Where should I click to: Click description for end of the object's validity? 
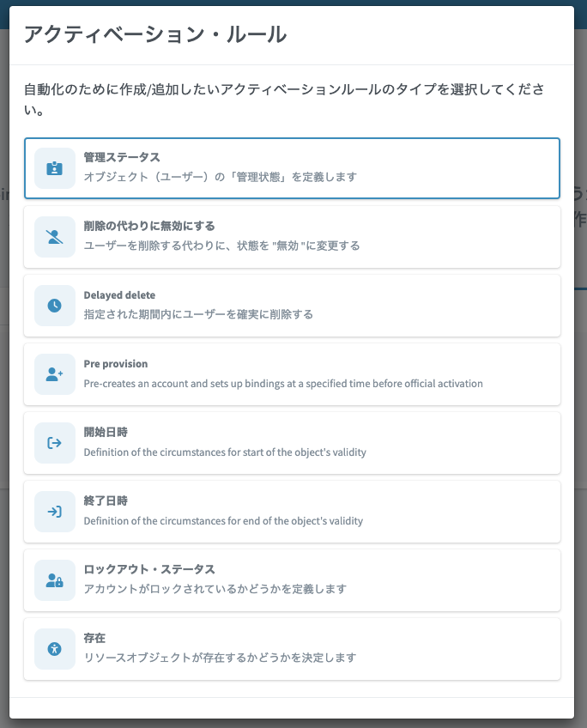[223, 521]
